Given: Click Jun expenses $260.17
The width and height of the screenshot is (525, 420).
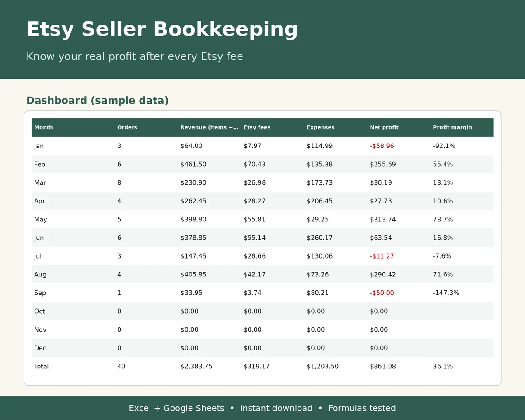Looking at the screenshot, I should pos(319,238).
